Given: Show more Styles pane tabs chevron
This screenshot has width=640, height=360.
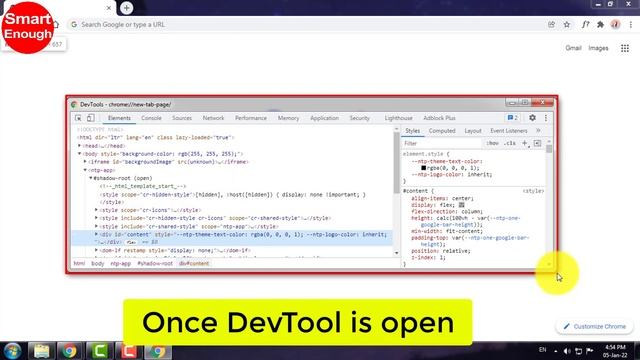Looking at the screenshot, I should tap(538, 131).
